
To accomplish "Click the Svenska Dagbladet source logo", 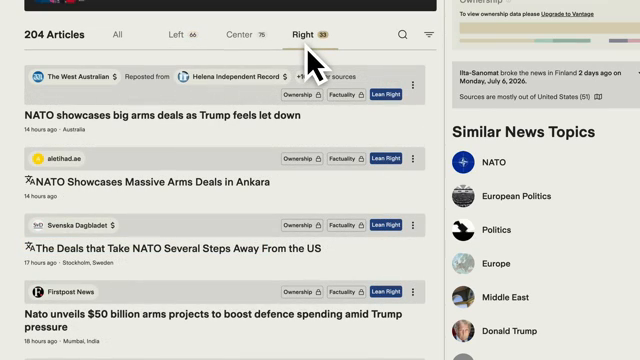I will pyautogui.click(x=38, y=225).
